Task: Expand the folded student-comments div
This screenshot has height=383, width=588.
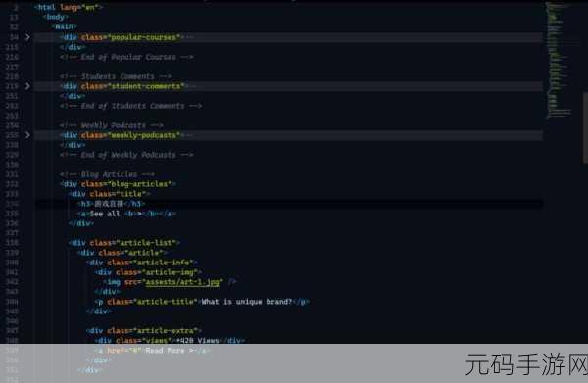Action: click(x=27, y=86)
